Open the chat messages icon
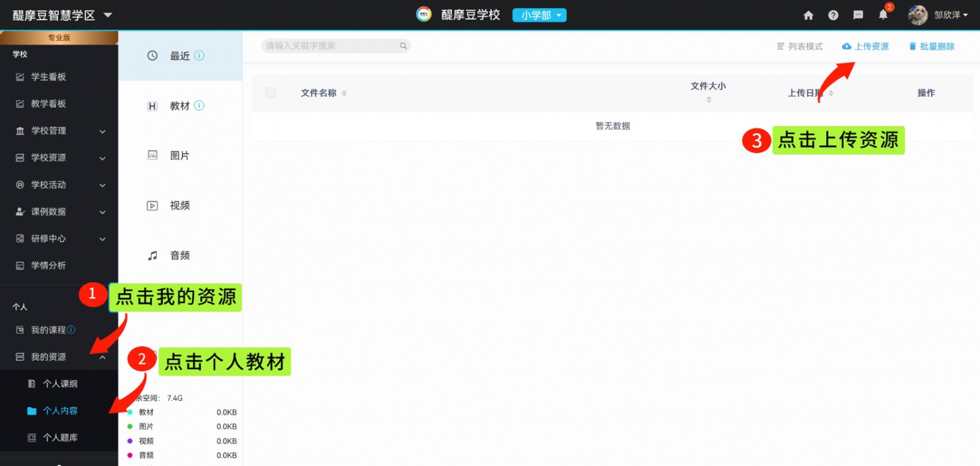Viewport: 980px width, 466px height. (x=858, y=15)
